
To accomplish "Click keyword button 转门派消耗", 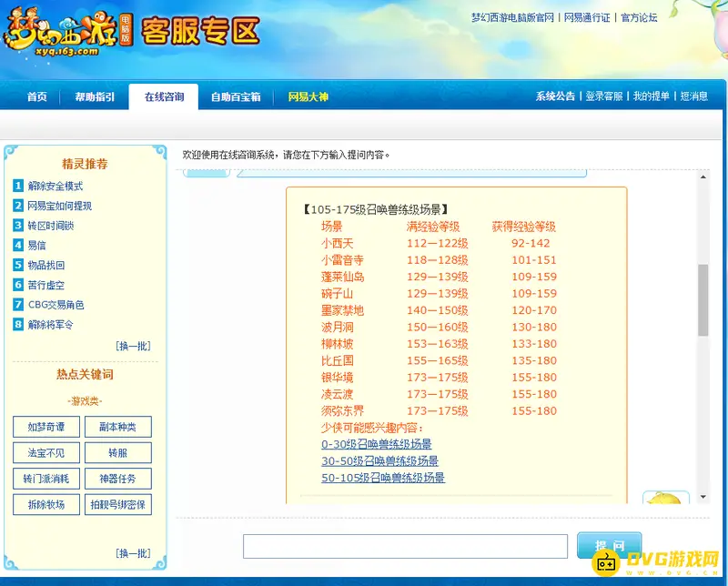I will click(x=46, y=479).
